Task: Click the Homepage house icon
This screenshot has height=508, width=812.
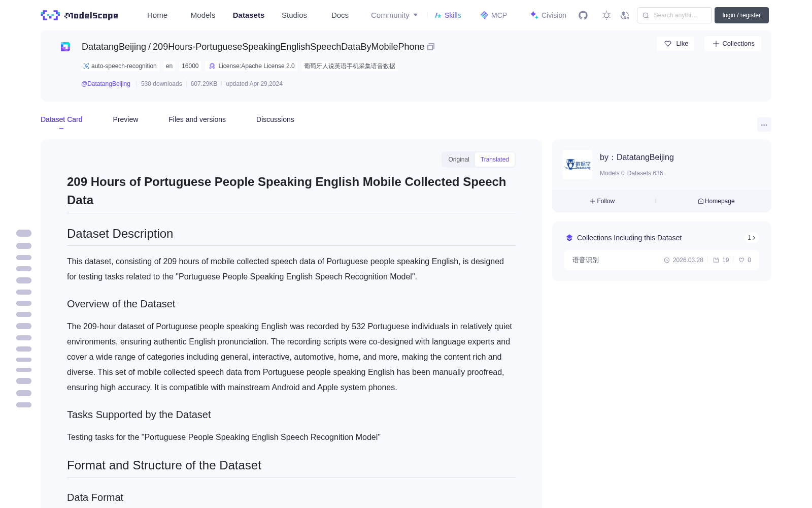Action: 701,201
